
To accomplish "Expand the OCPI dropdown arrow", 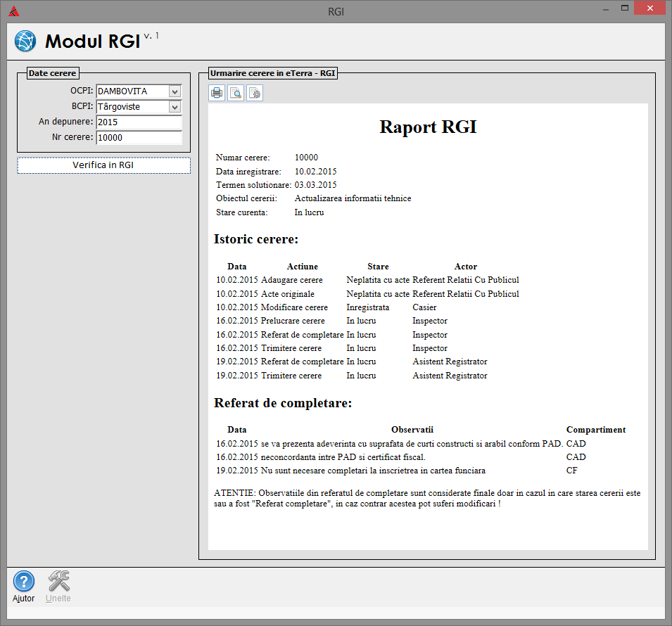I will coord(175,91).
